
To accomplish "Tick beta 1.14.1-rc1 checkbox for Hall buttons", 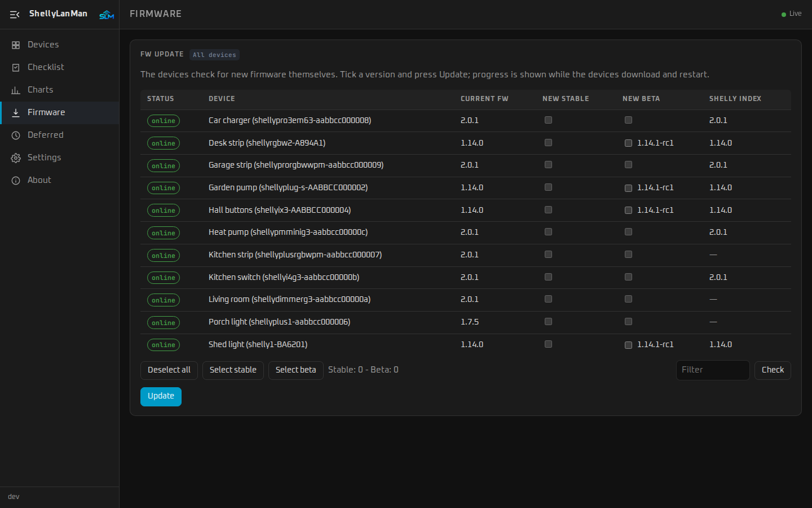I will pyautogui.click(x=628, y=211).
